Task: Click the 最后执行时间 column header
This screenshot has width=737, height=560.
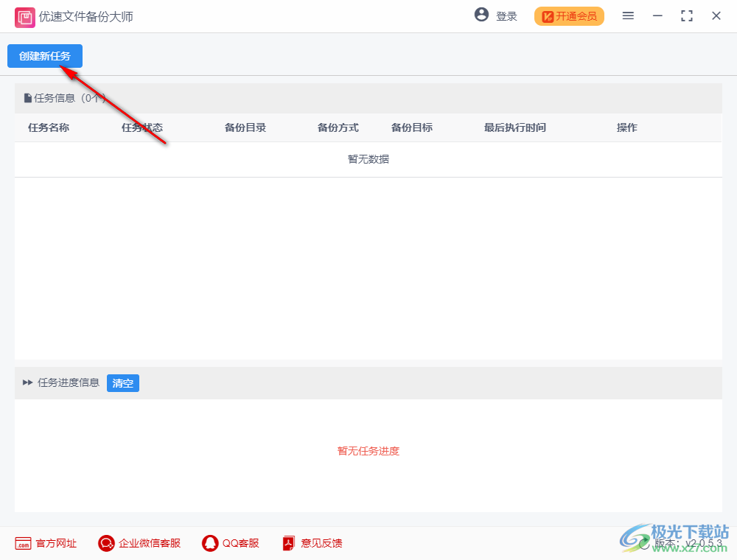Action: [x=514, y=127]
